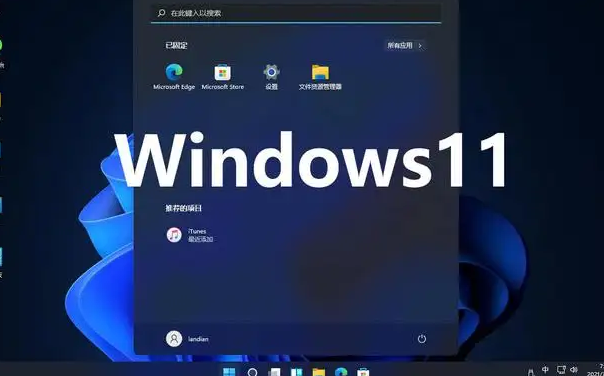Click the Windows Start button on taskbar

(x=229, y=372)
